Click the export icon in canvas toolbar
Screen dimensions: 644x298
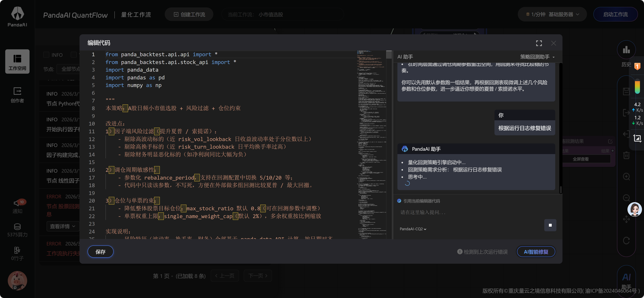coord(626,113)
